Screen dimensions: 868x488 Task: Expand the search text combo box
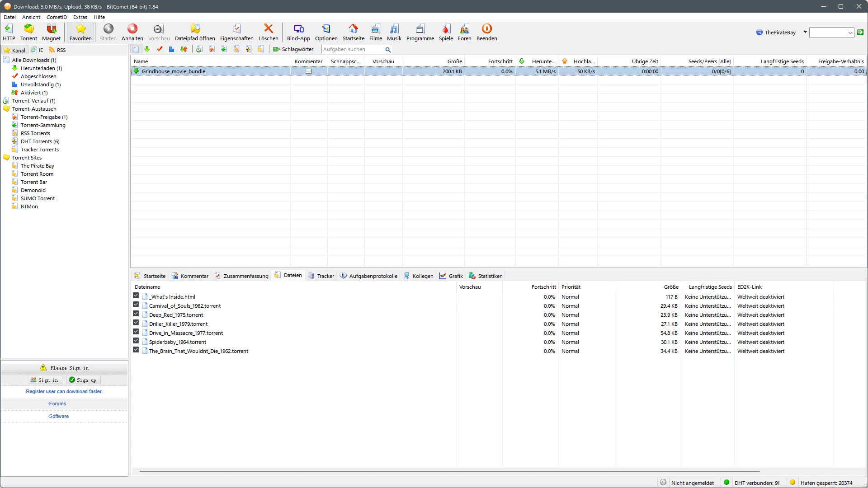[850, 33]
